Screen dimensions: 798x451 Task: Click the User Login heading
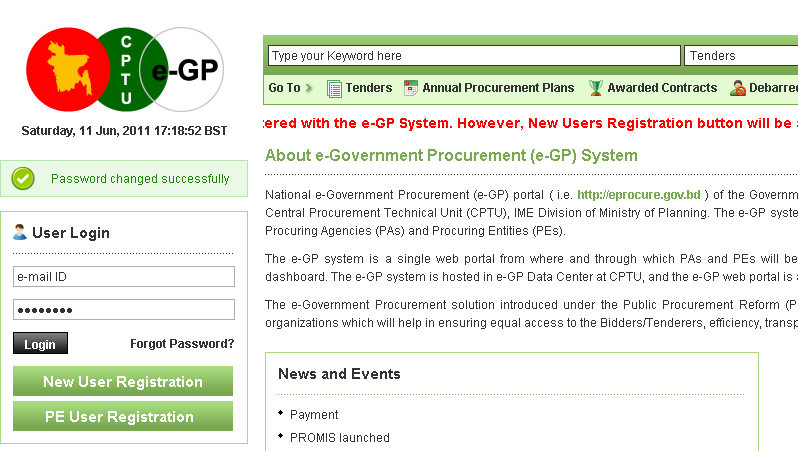tap(71, 233)
